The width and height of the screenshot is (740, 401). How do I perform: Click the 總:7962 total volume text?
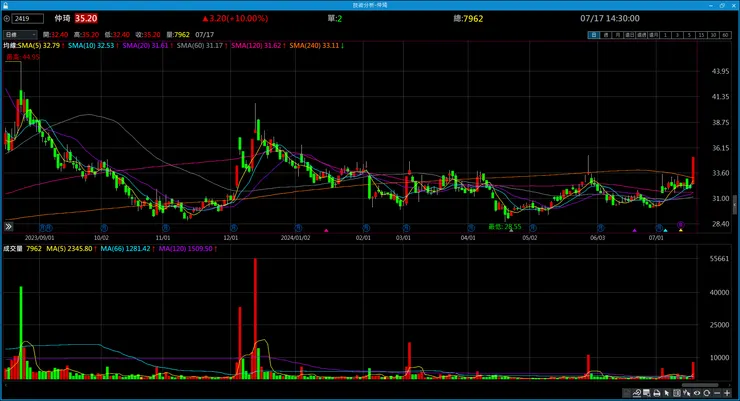coord(468,18)
